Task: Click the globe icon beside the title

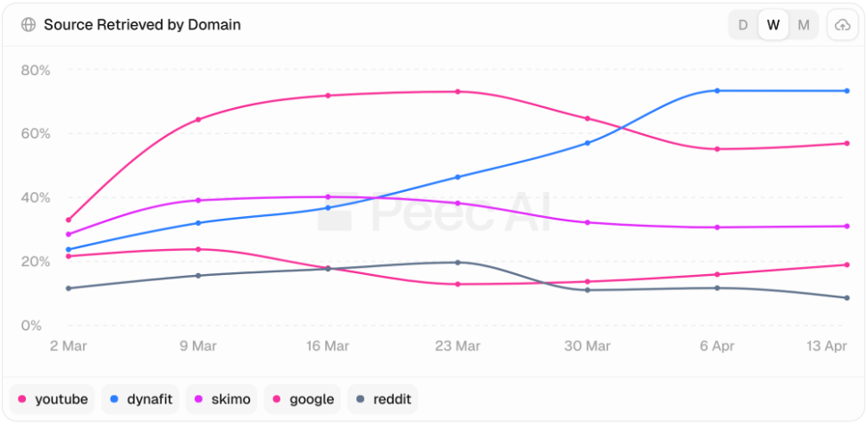Action: coord(29,25)
